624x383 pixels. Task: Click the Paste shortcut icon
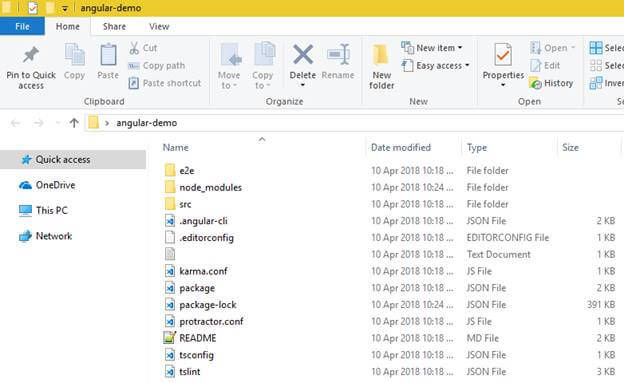pos(134,83)
